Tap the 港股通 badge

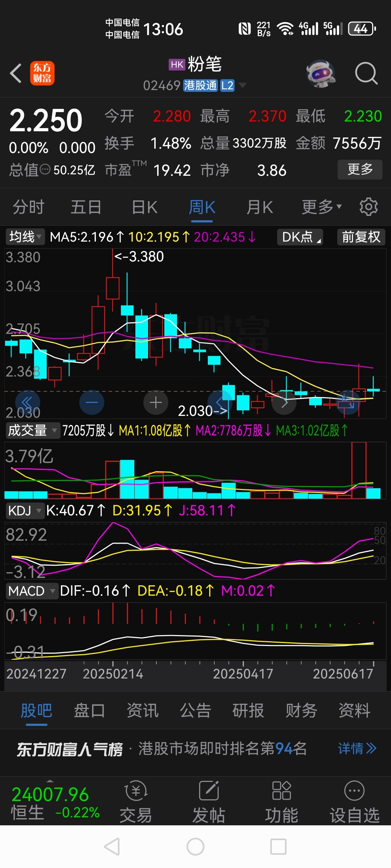[200, 86]
